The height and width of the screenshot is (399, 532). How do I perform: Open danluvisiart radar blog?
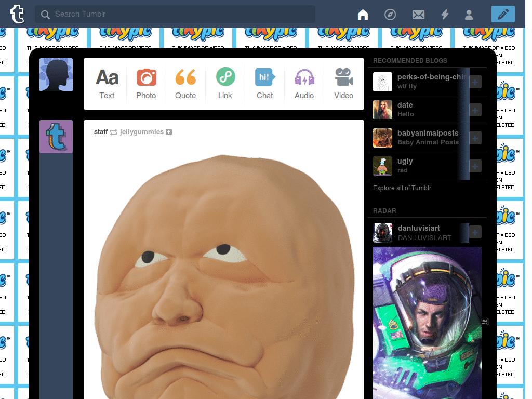click(419, 228)
